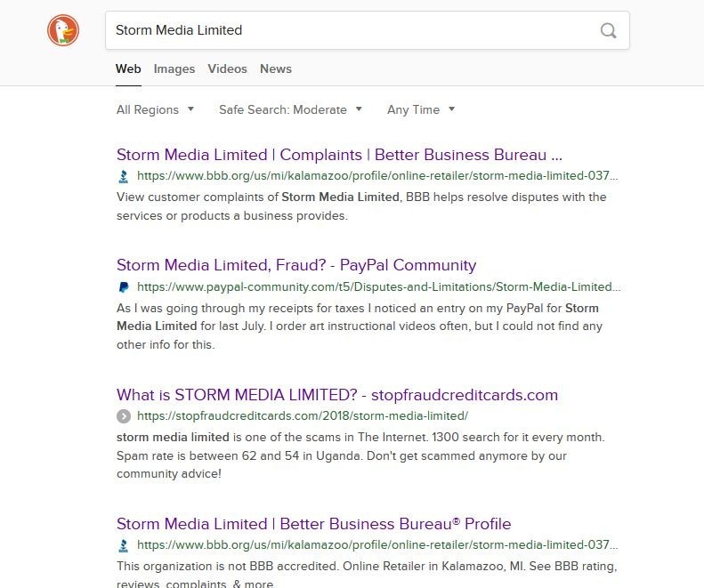This screenshot has height=588, width=704.
Task: Switch to the Images tab
Action: pyautogui.click(x=174, y=69)
